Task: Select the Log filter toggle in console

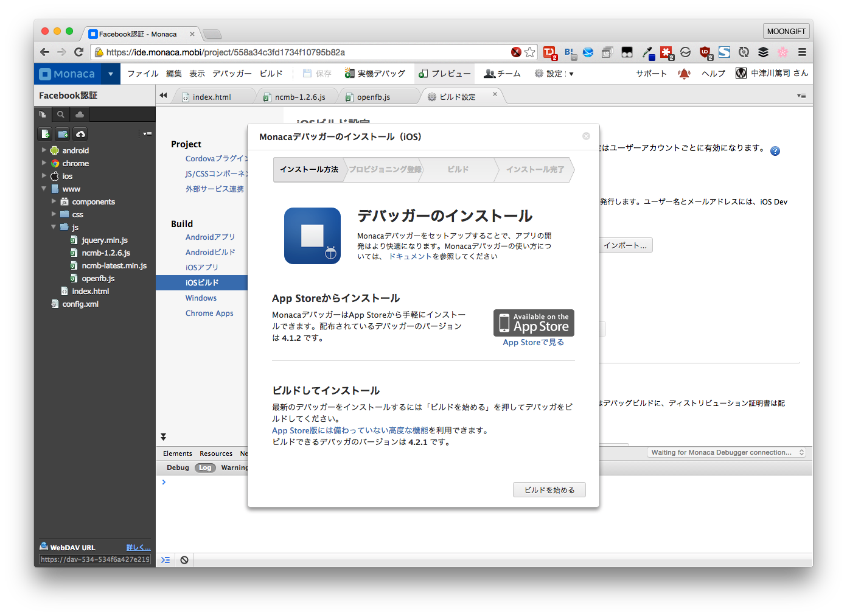Action: 205,467
